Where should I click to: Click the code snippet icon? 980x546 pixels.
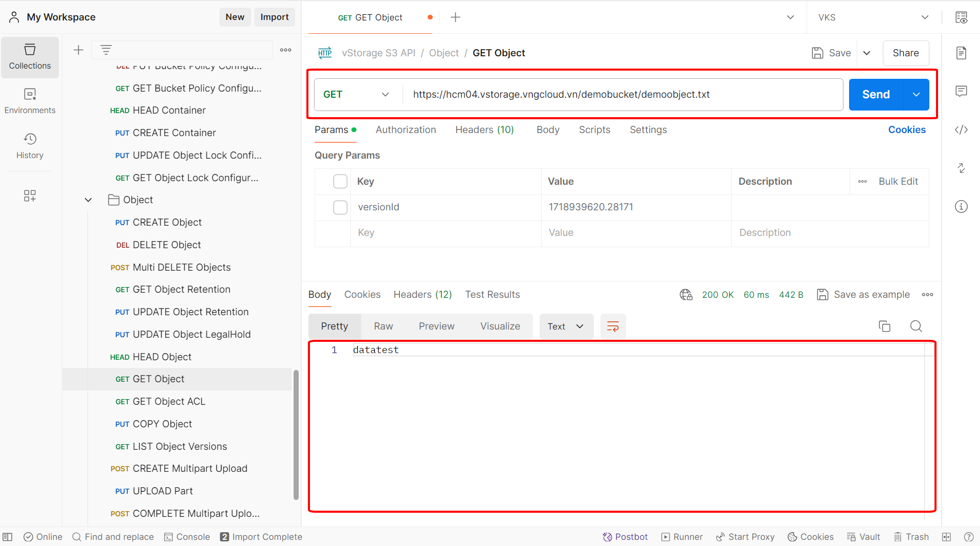[x=961, y=130]
